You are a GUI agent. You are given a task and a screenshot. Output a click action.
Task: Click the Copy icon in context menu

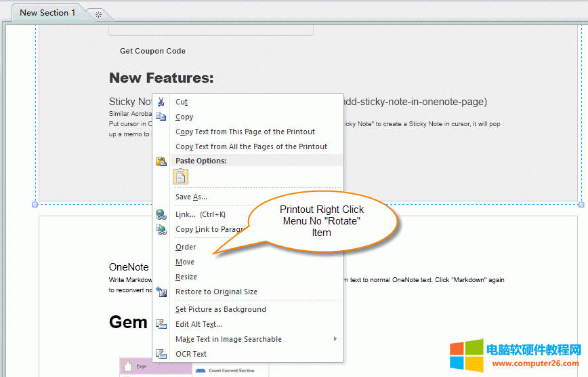point(161,117)
